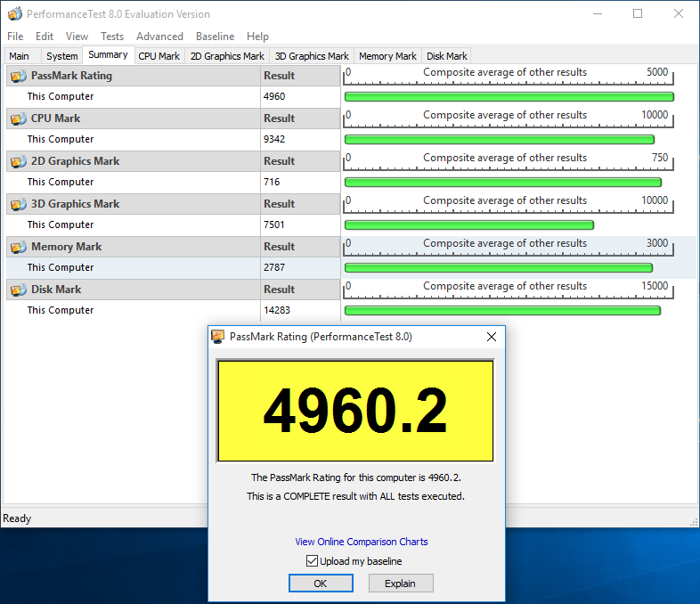
Task: Click the Ready status bar text
Action: (x=17, y=518)
